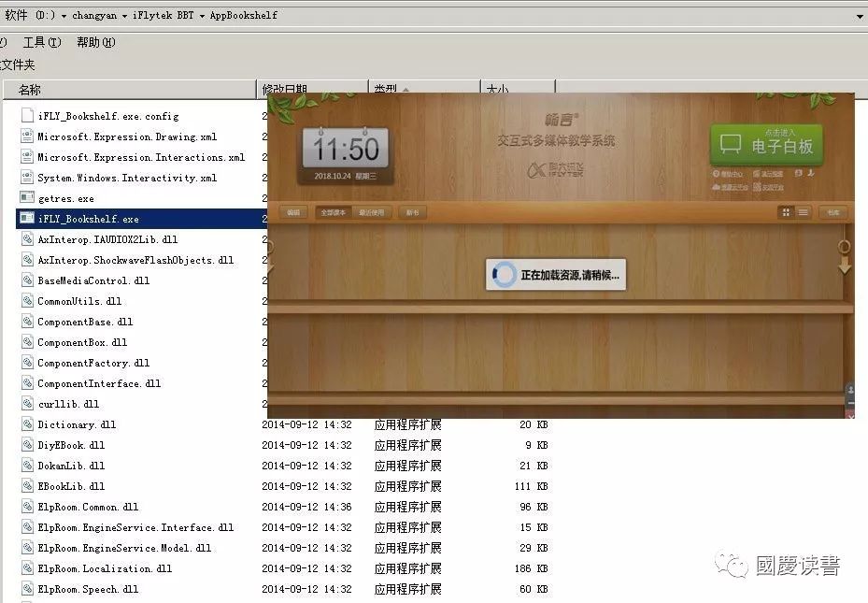Select the ElpRoom.EngineService.Model.dll file name
The image size is (868, 603).
click(124, 548)
